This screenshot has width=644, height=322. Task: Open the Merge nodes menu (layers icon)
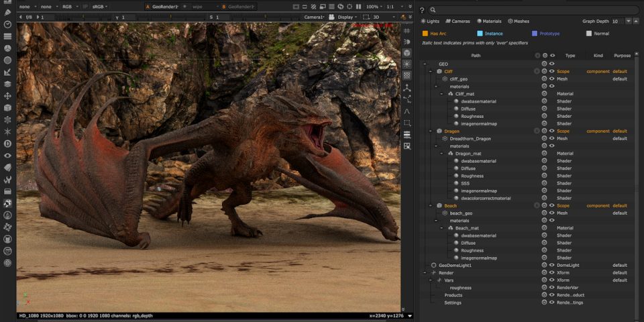7,85
